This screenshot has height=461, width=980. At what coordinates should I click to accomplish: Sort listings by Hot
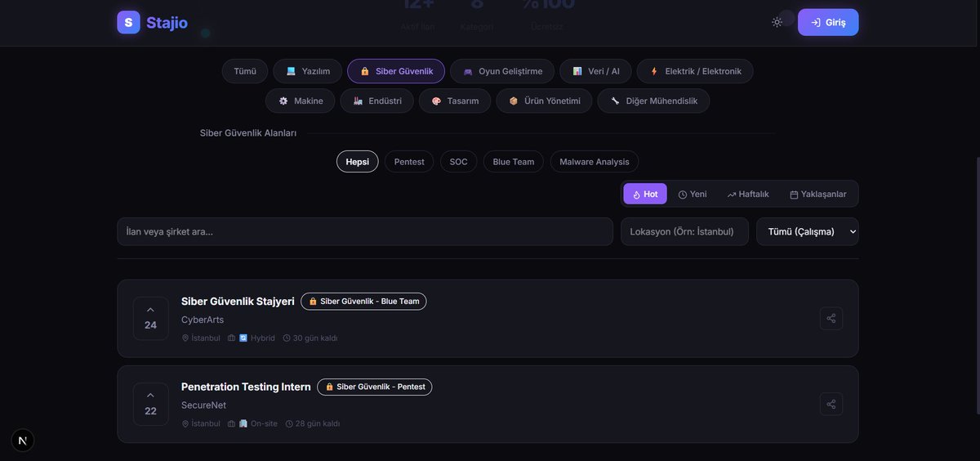pos(645,194)
